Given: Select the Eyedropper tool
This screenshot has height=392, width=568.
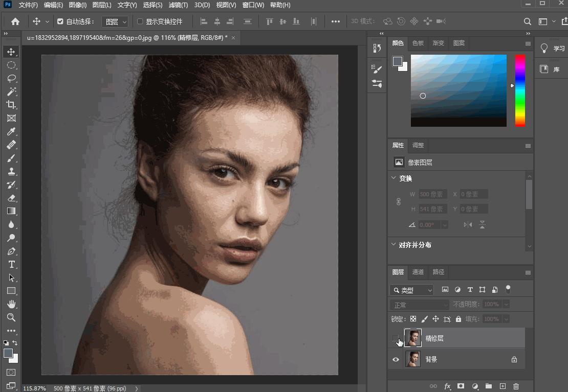Looking at the screenshot, I should pyautogui.click(x=11, y=131).
